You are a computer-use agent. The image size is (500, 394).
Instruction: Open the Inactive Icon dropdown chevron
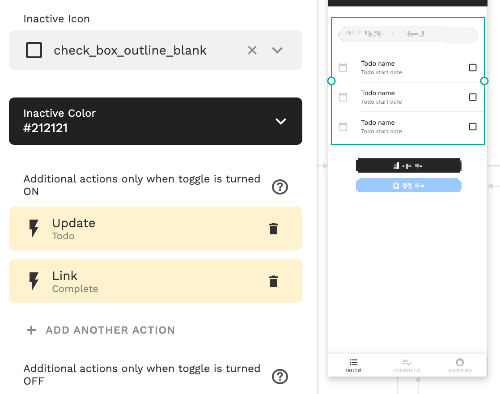coord(277,50)
